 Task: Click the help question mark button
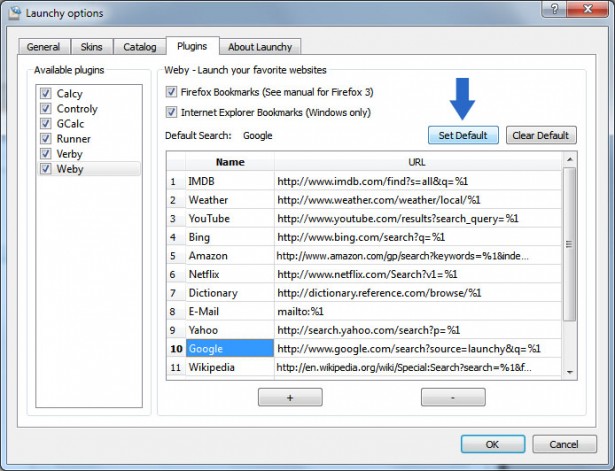tap(550, 9)
